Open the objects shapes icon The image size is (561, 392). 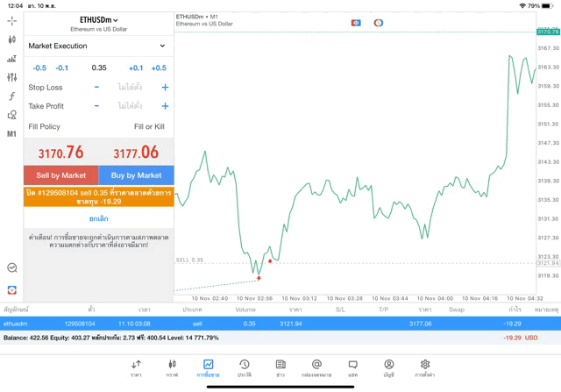click(x=11, y=115)
